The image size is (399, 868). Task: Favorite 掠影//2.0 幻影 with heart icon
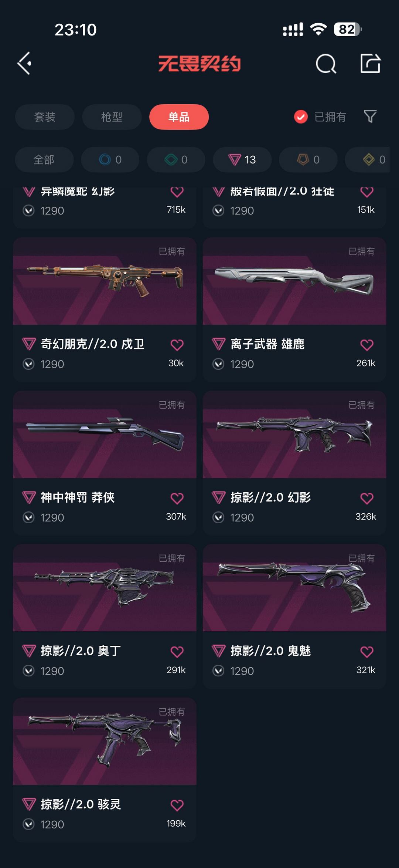point(366,498)
